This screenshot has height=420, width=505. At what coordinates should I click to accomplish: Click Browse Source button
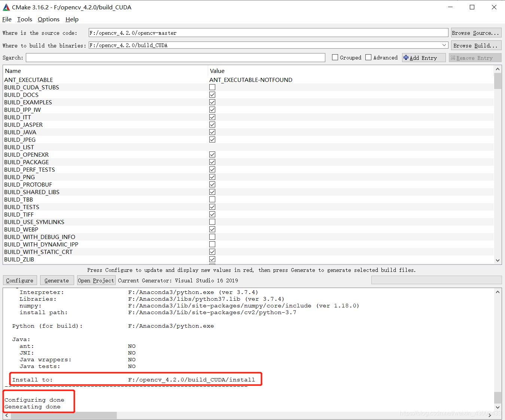click(476, 33)
